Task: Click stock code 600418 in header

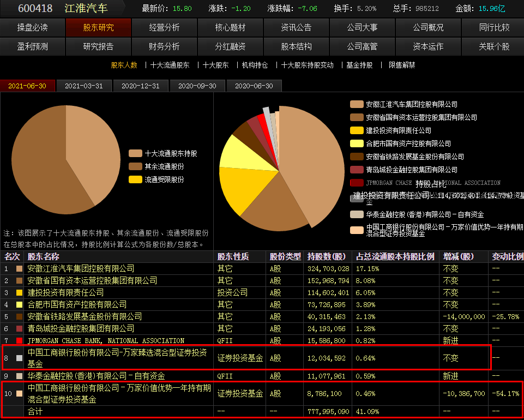Action: click(x=35, y=8)
